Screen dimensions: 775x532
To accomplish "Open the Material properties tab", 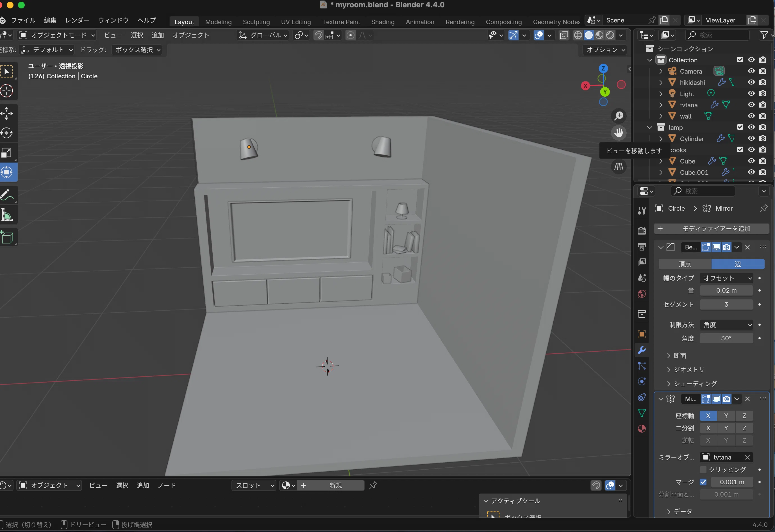I will pyautogui.click(x=642, y=429).
